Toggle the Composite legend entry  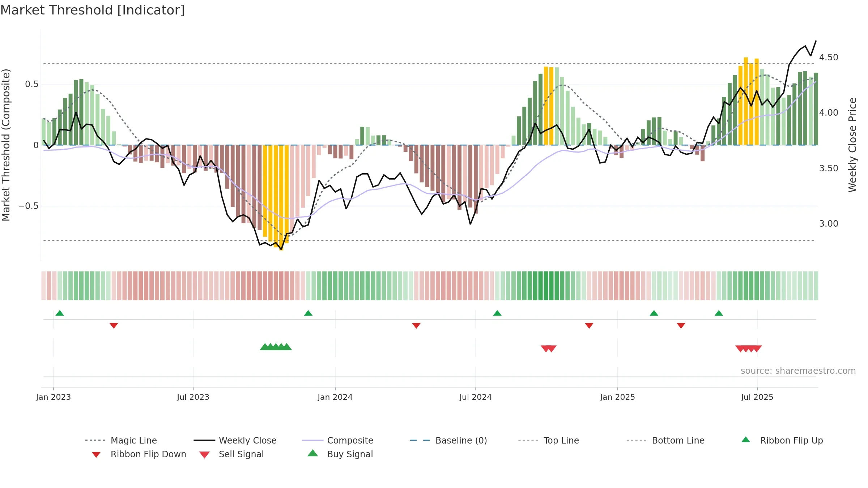337,440
